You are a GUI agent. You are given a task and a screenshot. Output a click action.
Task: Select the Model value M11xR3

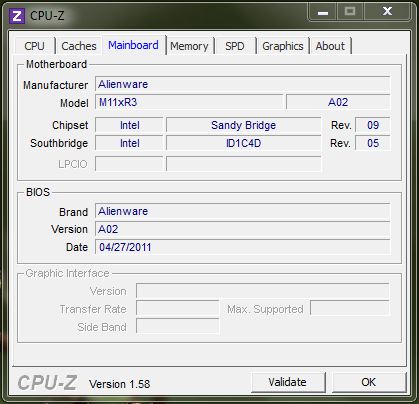[189, 102]
